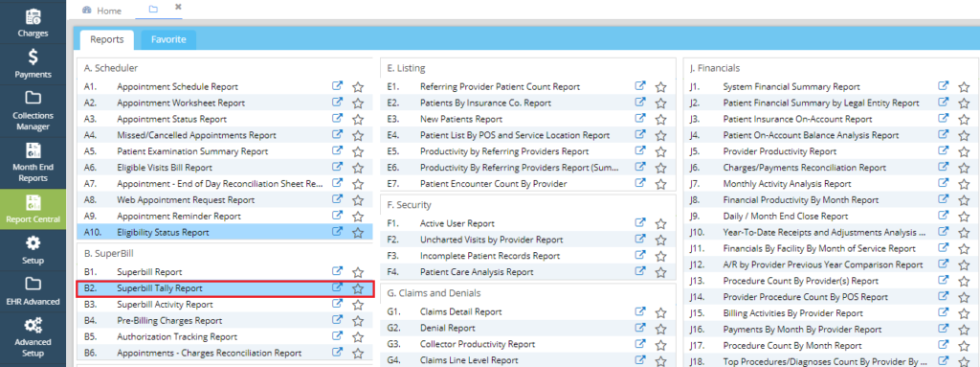Select Report Central in sidebar
This screenshot has height=367, width=980.
(33, 209)
